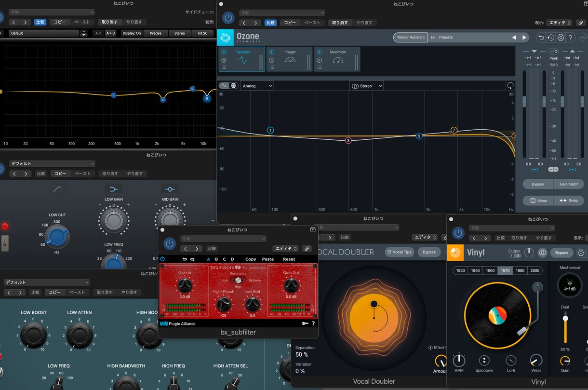This screenshot has height=390, width=588.
Task: Open the エディタ view dropdown in Ozone window
Action: [x=560, y=23]
